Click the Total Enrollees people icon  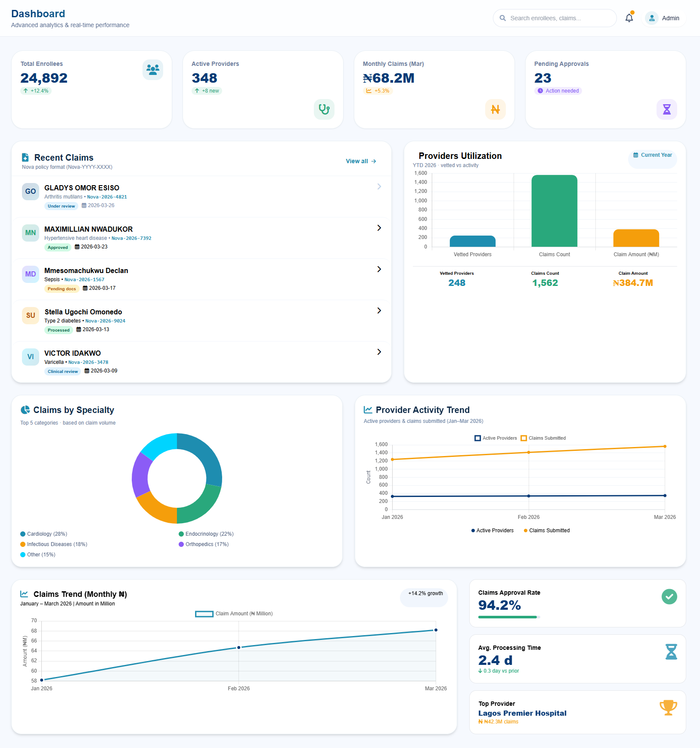[153, 69]
